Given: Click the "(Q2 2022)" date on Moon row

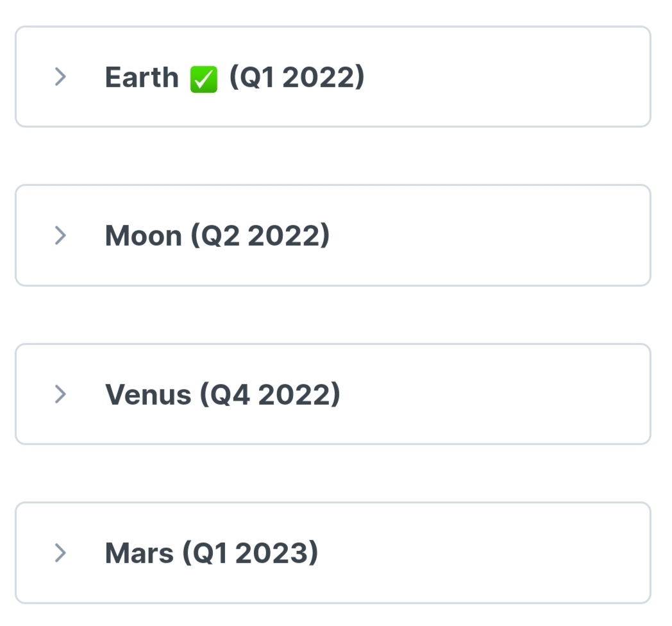Looking at the screenshot, I should pos(260,236).
